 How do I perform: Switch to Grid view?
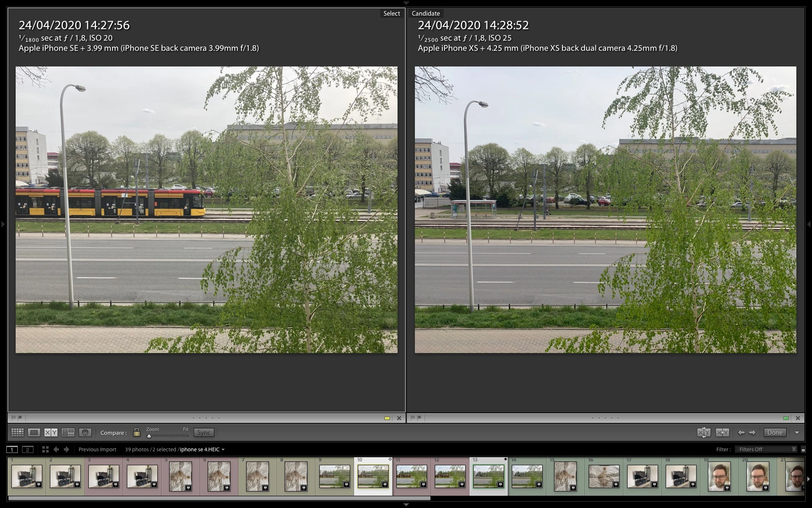click(x=17, y=432)
